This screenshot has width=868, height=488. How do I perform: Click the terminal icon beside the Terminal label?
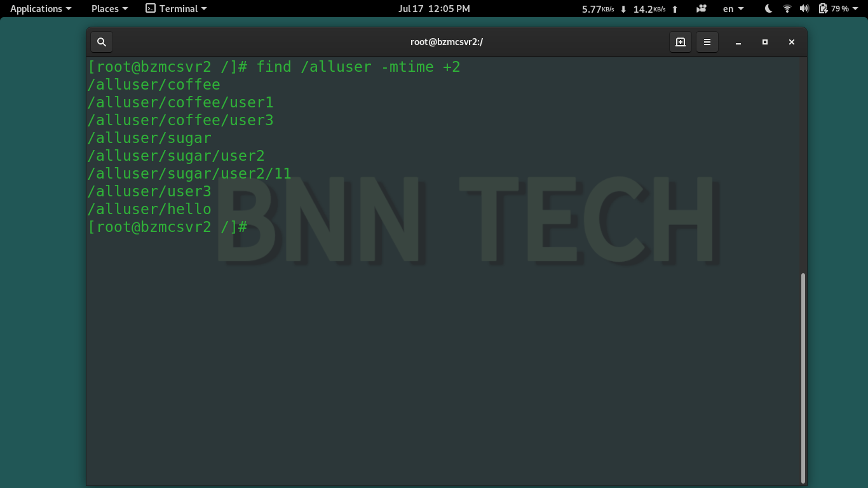[x=149, y=8]
